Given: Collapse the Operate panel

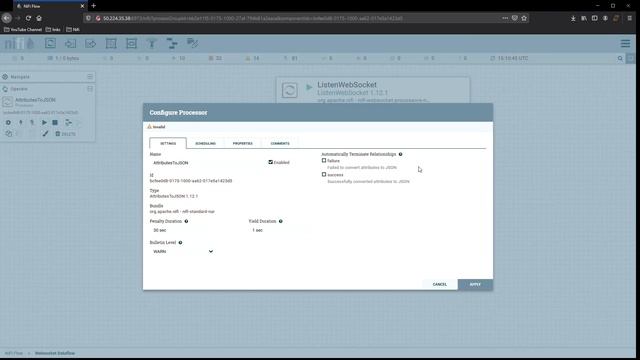Looking at the screenshot, I should coord(90,89).
